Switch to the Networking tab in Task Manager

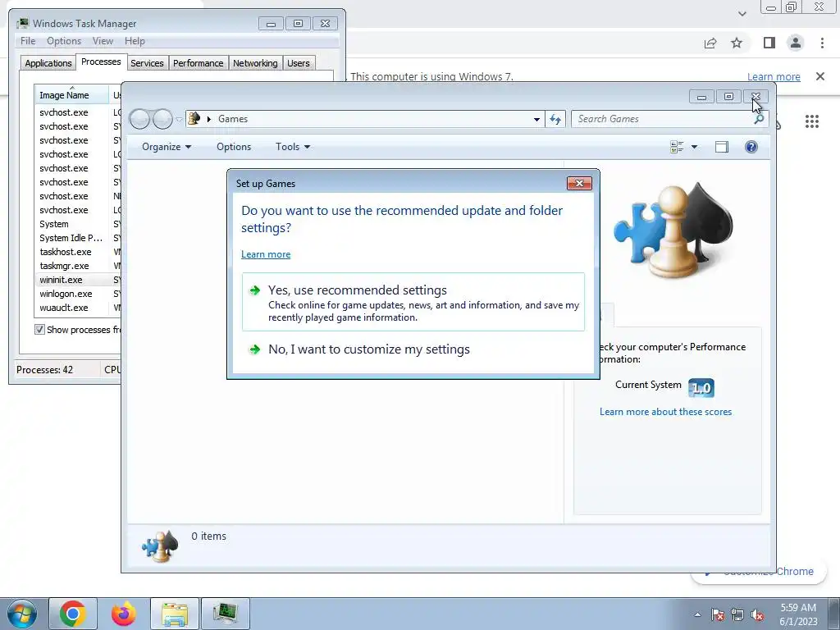255,63
